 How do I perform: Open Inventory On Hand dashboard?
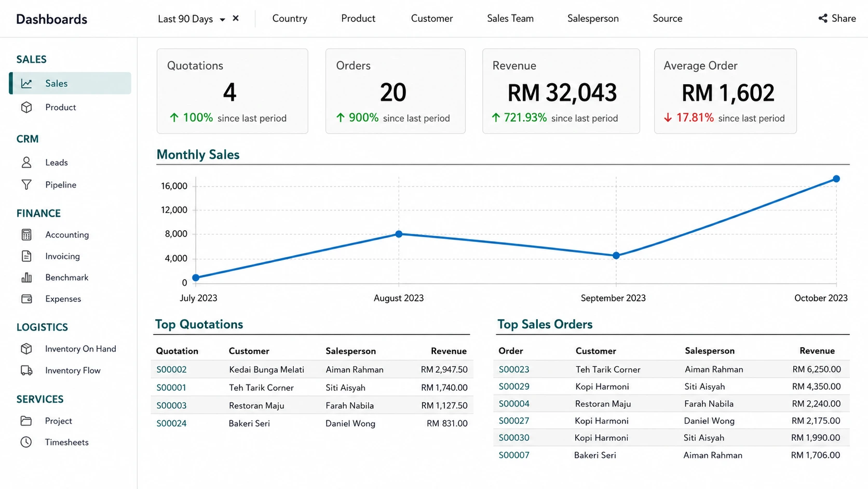click(80, 349)
